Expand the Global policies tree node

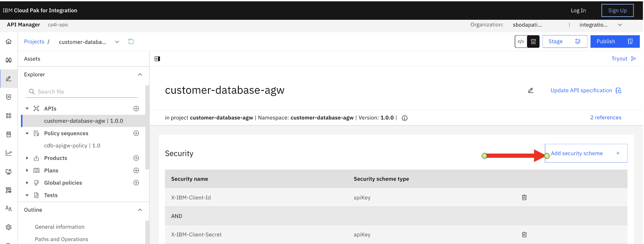point(27,183)
